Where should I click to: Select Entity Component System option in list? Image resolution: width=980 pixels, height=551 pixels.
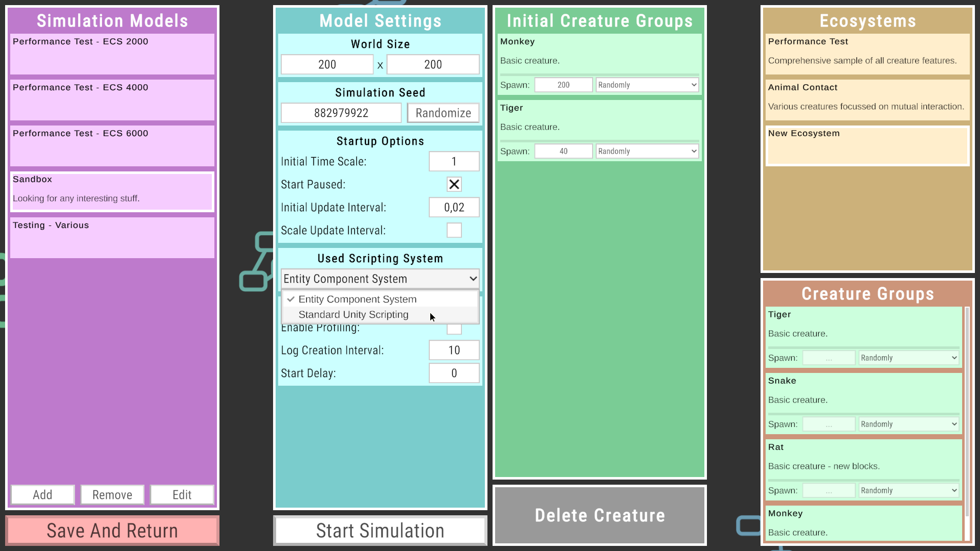point(357,299)
